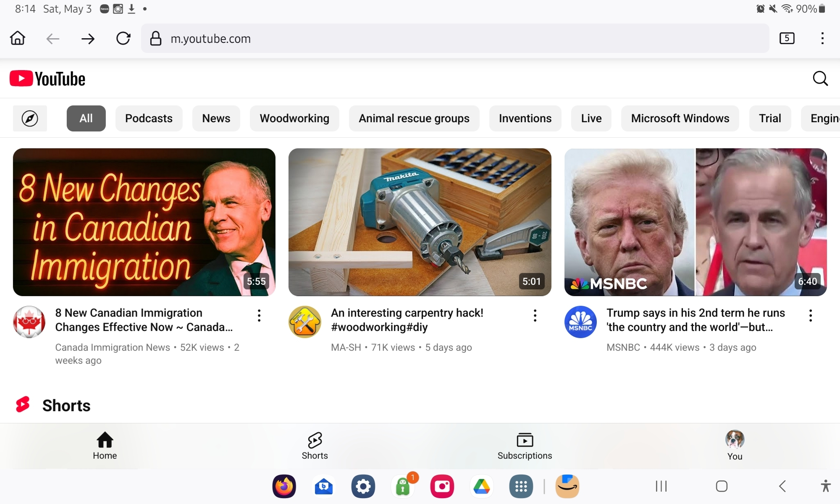Open Amazon app from the taskbar
This screenshot has height=504, width=840.
[567, 486]
